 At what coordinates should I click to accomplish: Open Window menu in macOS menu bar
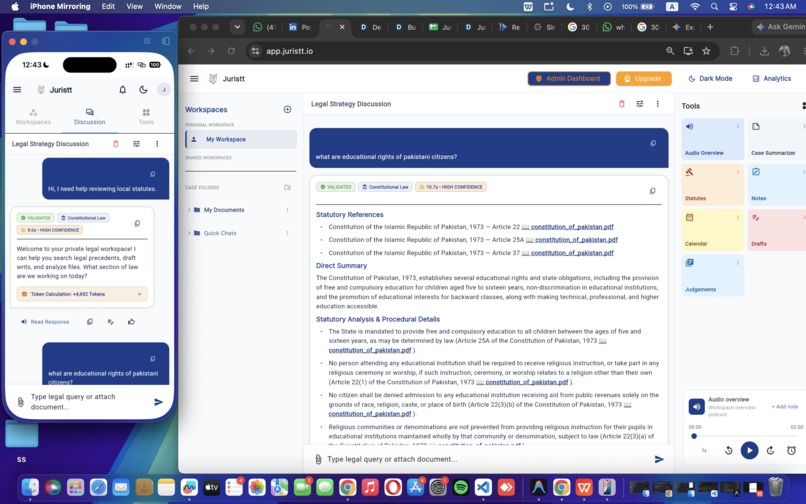click(168, 7)
